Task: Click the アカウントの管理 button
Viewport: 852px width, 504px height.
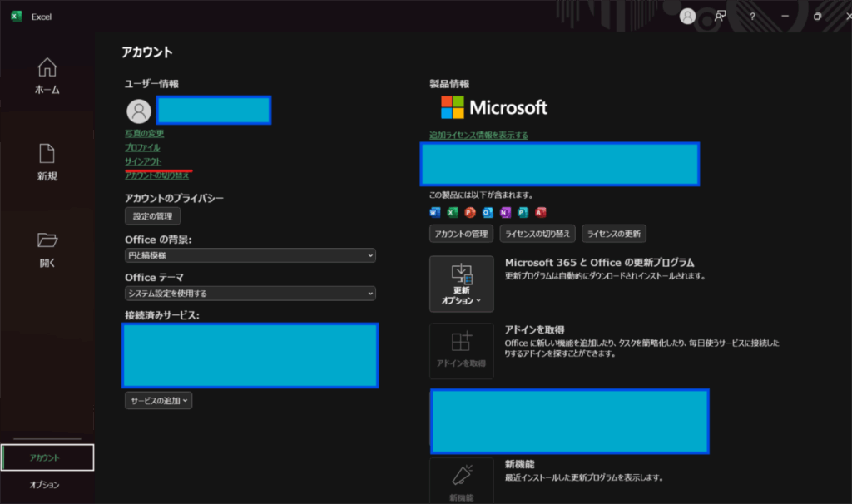Action: [x=461, y=234]
